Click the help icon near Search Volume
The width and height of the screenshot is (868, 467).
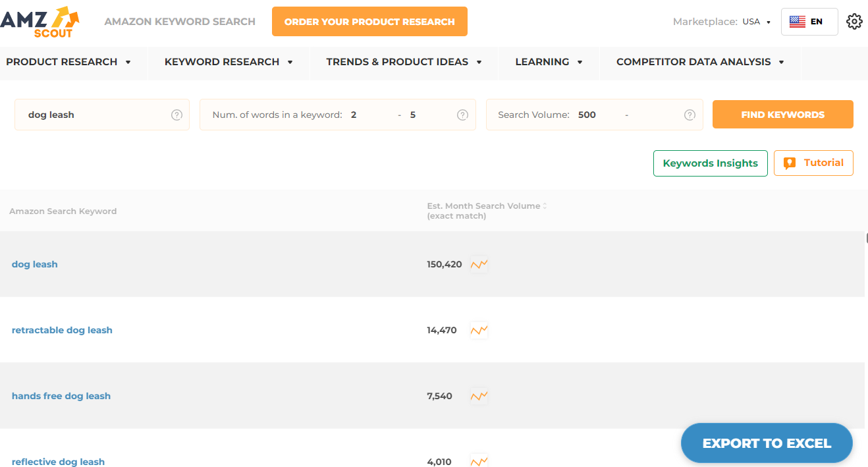(689, 114)
